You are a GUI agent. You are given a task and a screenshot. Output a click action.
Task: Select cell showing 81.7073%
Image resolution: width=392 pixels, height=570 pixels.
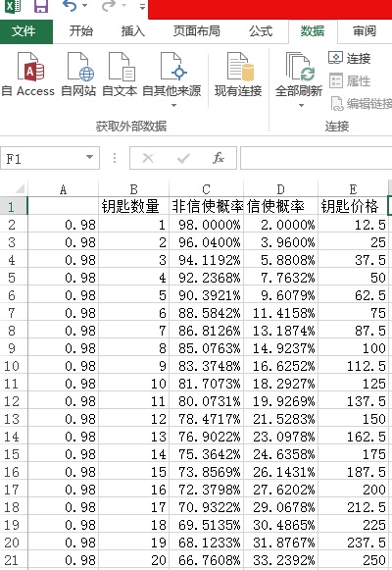(206, 384)
